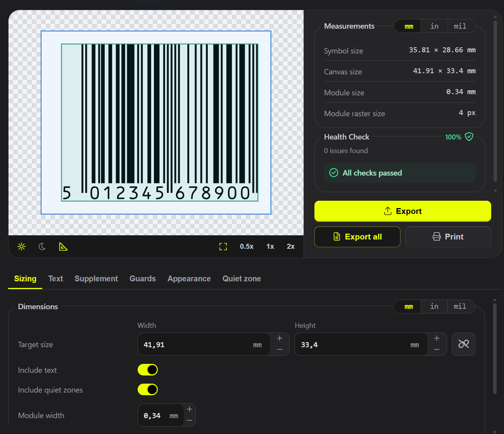504x434 pixels.
Task: Click the unlink aspect ratio icon
Action: [x=464, y=344]
